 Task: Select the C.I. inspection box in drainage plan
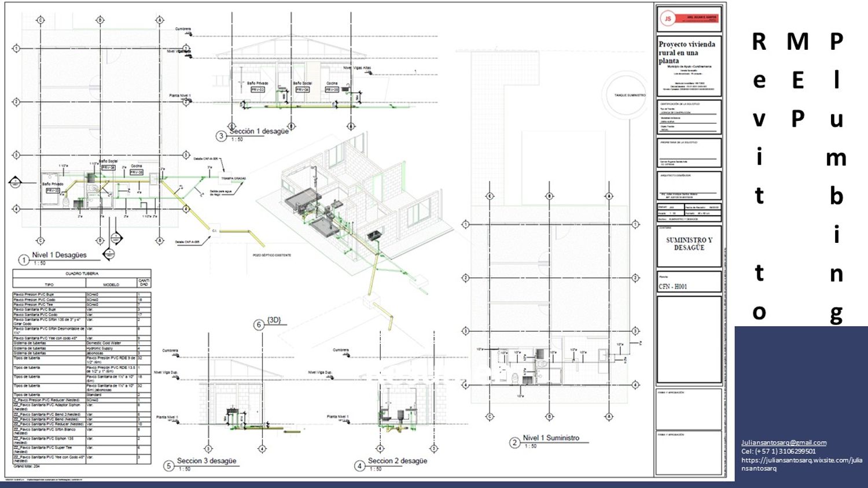pos(214,231)
